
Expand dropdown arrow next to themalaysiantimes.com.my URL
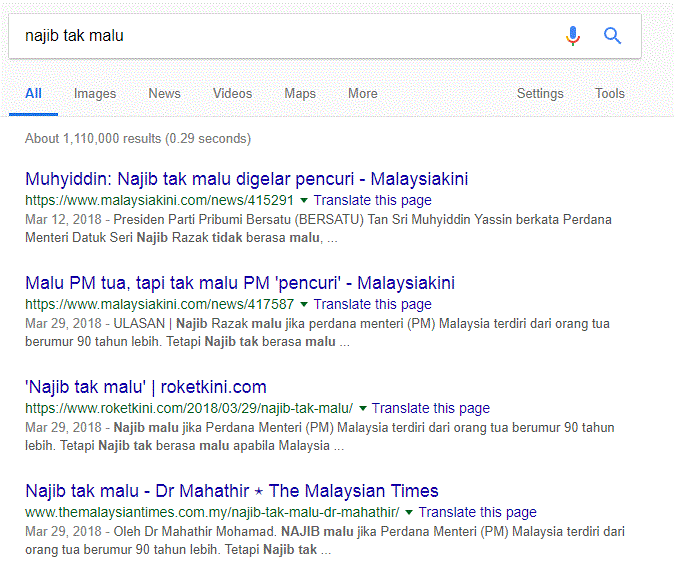(x=409, y=513)
